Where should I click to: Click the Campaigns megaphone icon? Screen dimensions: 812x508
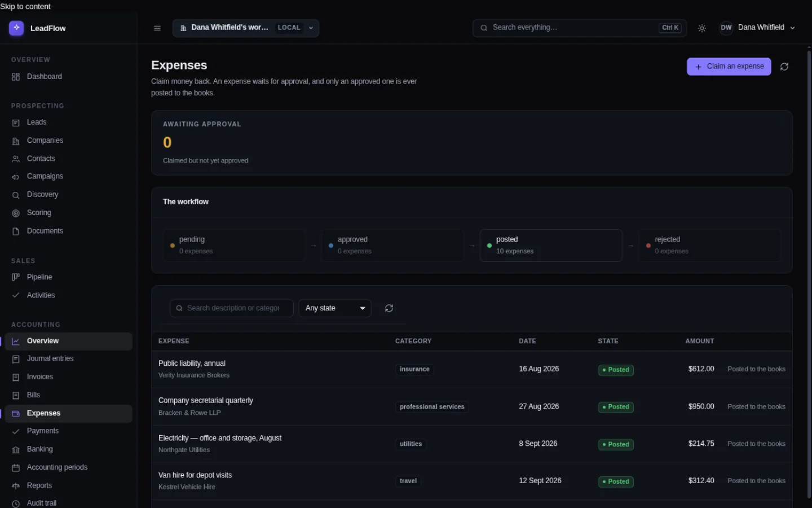click(x=16, y=177)
